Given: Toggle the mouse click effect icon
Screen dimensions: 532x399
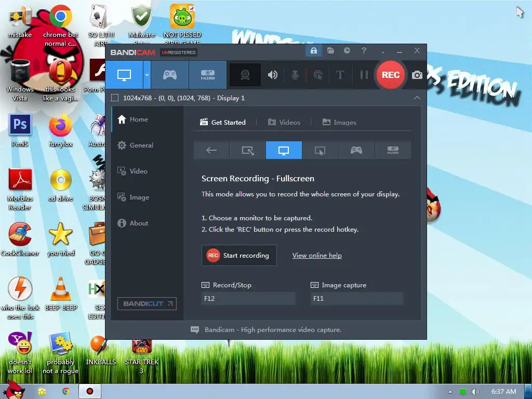Looking at the screenshot, I should [318, 75].
